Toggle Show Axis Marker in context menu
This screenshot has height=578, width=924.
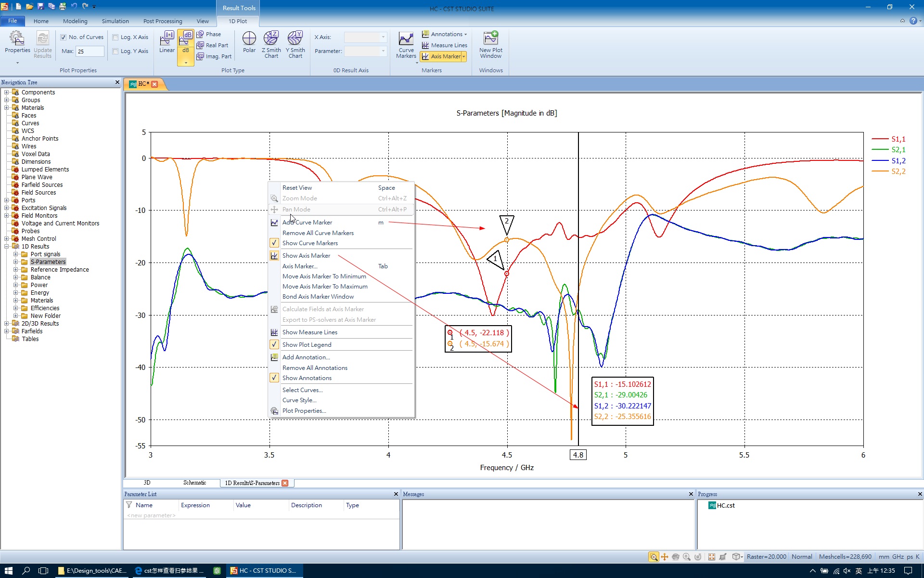(341, 256)
